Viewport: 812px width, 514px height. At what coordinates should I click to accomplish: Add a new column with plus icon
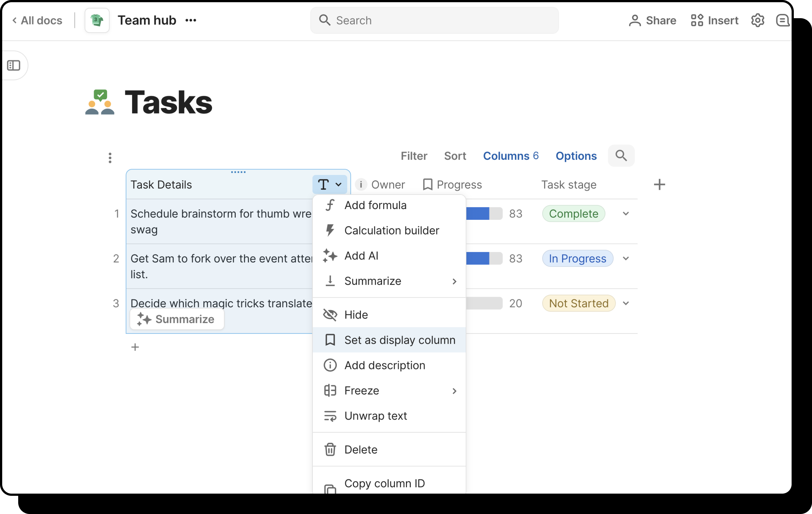point(659,185)
